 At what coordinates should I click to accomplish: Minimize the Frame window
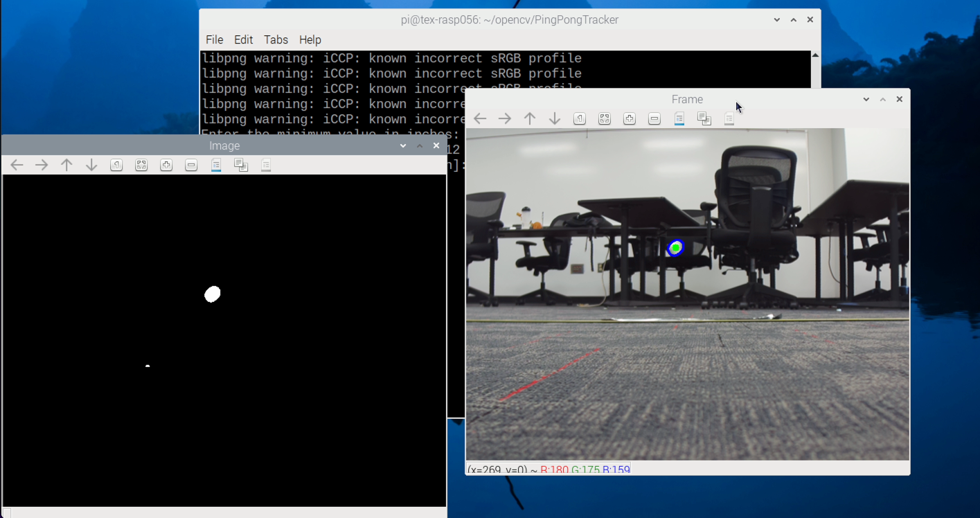866,99
